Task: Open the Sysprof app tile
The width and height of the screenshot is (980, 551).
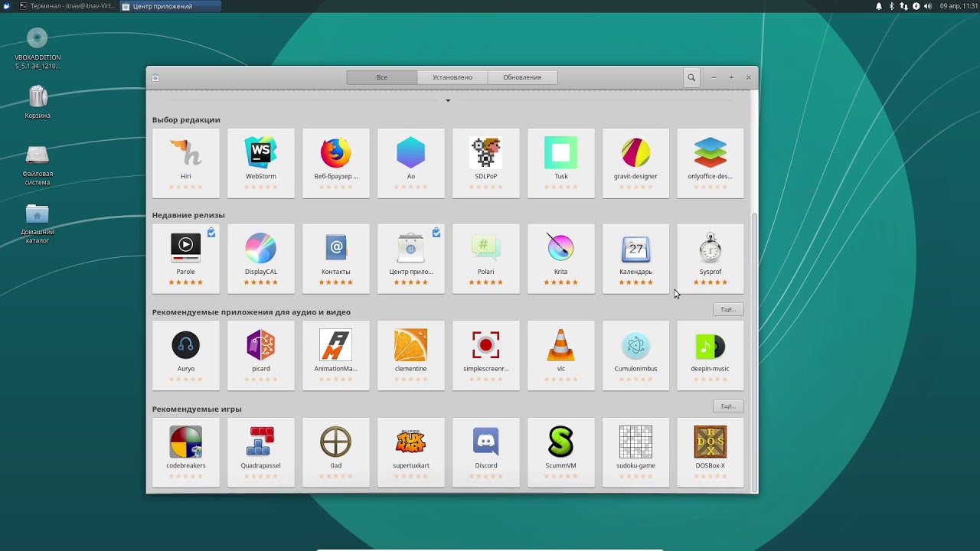Action: click(710, 259)
